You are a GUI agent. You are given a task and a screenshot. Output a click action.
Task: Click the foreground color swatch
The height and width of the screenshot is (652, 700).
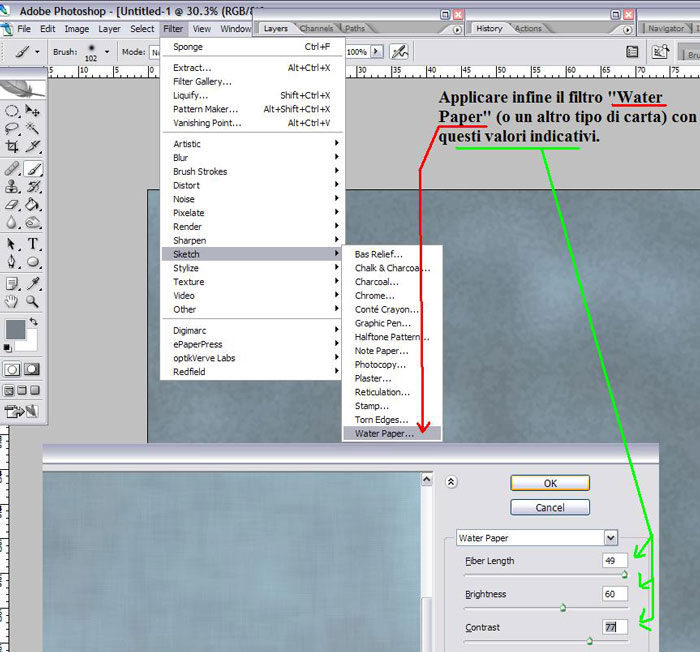pos(15,330)
